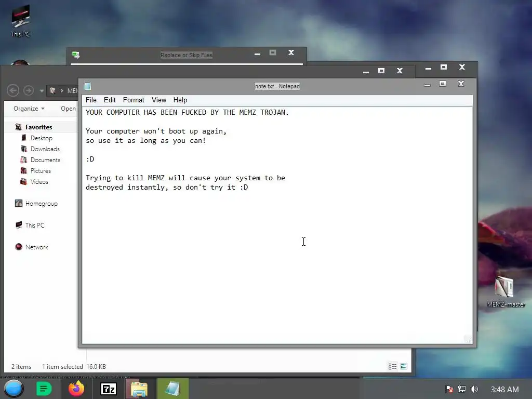Viewport: 532px width, 399px height.
Task: Launch Firefox from the taskbar
Action: [76, 389]
